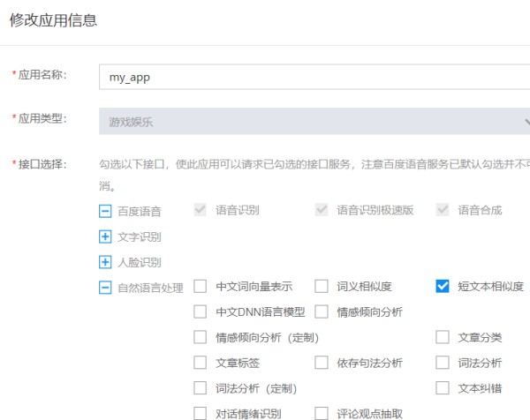Click the 百度语音 group label

click(140, 212)
